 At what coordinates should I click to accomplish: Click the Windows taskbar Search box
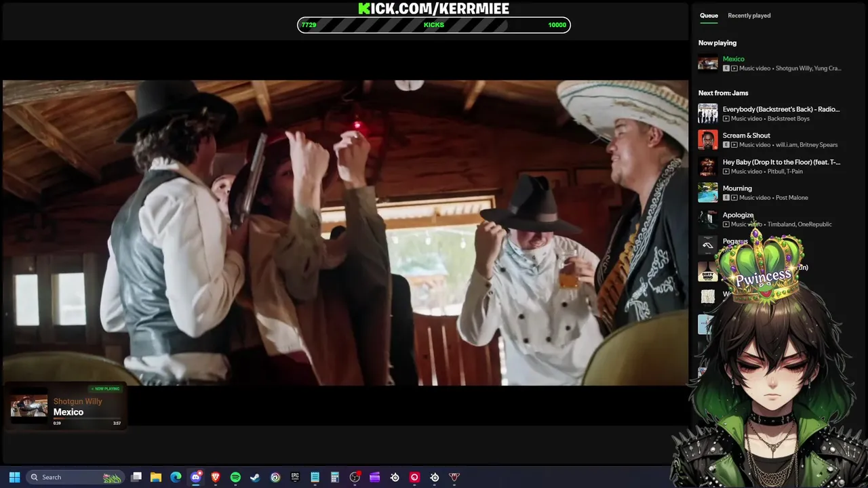tap(75, 477)
